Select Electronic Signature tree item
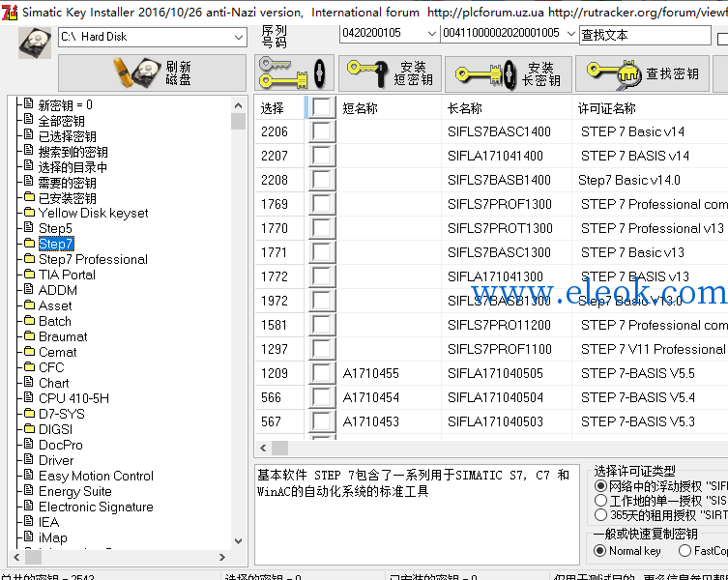The height and width of the screenshot is (580, 728). tap(96, 507)
